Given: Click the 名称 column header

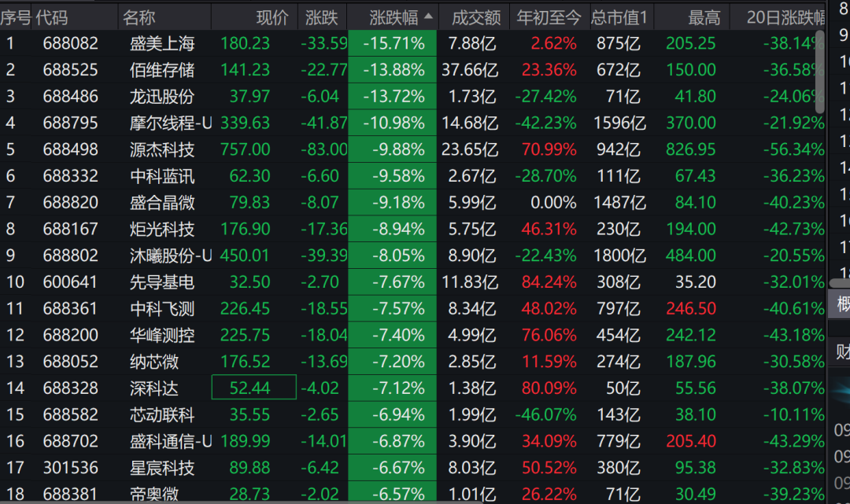Looking at the screenshot, I should tap(139, 18).
